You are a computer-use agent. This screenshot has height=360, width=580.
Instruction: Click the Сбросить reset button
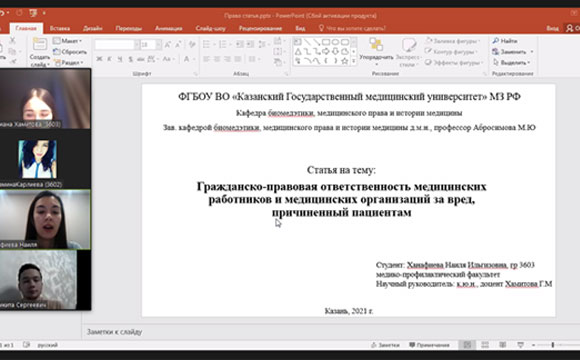pos(70,52)
